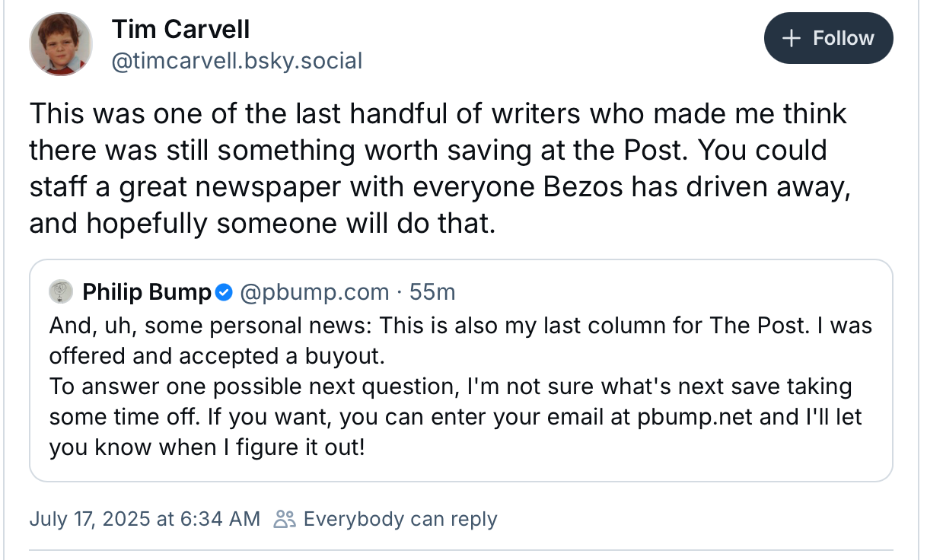Click the 55m timestamp on quoted post
The width and height of the screenshot is (927, 560).
[432, 291]
